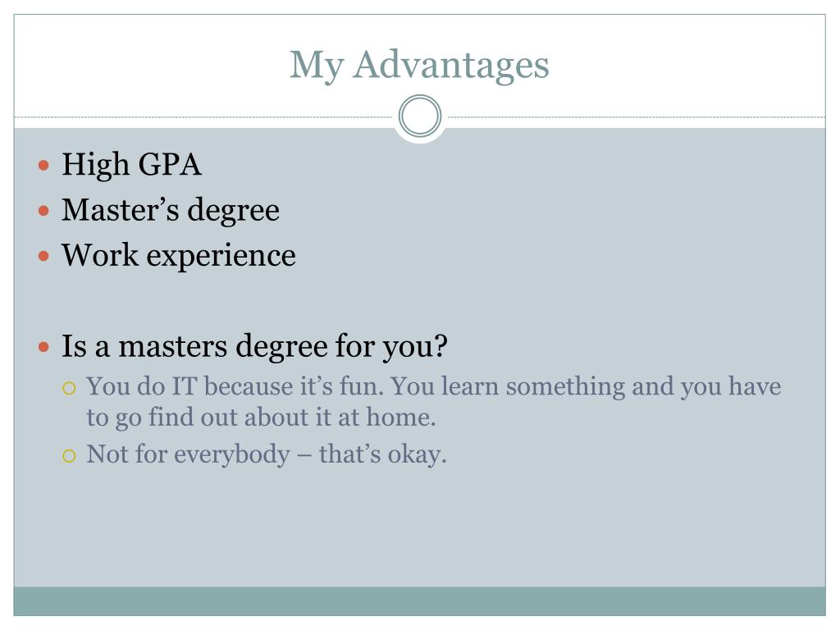Select the "Work experience" bullet text
The height and width of the screenshot is (630, 840).
click(x=178, y=256)
